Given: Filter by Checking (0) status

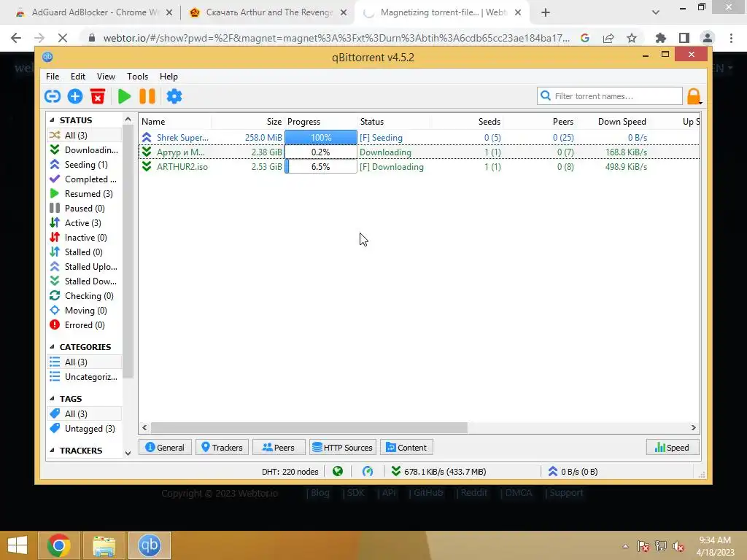Looking at the screenshot, I should (x=84, y=296).
